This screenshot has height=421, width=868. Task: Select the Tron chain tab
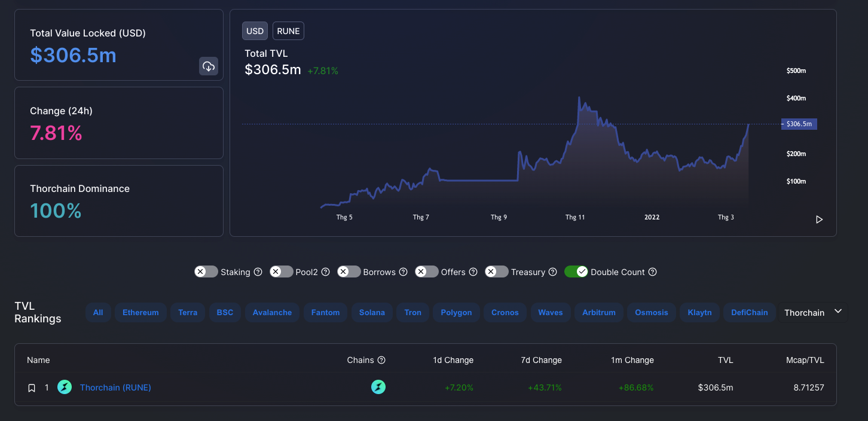click(x=413, y=313)
